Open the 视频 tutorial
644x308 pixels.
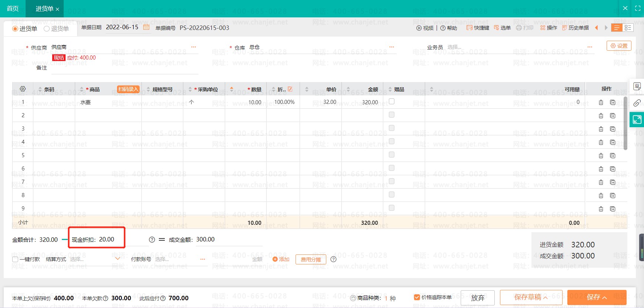425,28
